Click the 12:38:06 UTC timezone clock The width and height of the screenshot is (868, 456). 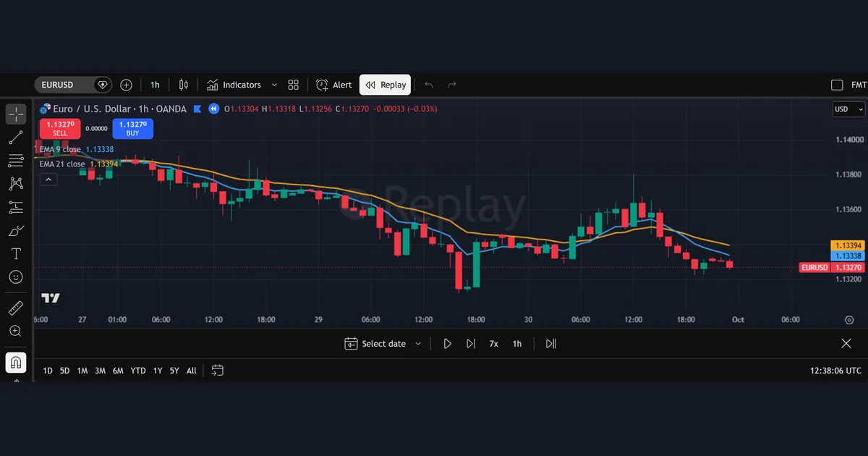(x=836, y=371)
